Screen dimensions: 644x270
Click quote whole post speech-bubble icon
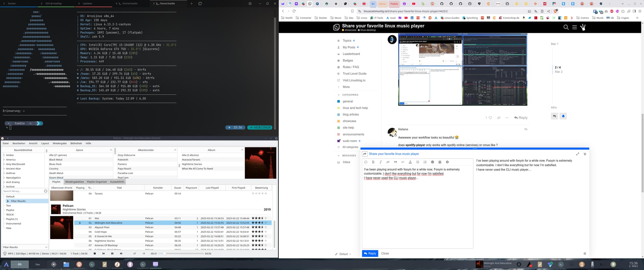tap(366, 162)
